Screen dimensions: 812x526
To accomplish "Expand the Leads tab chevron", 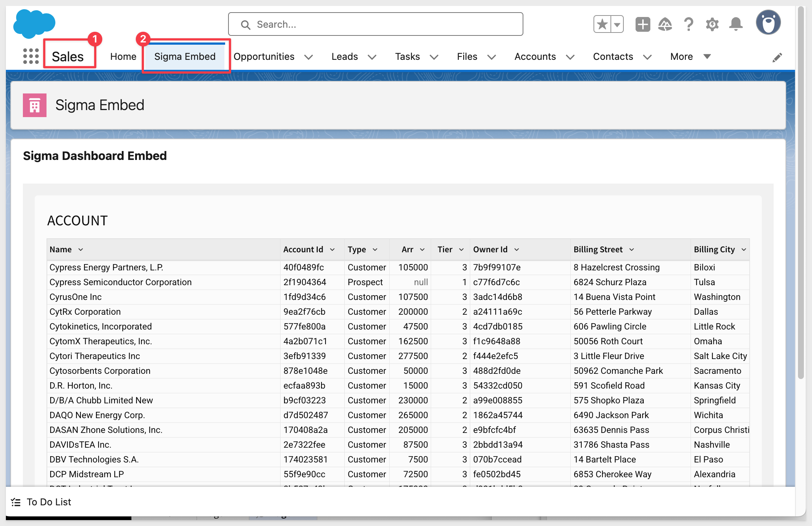I will click(372, 57).
